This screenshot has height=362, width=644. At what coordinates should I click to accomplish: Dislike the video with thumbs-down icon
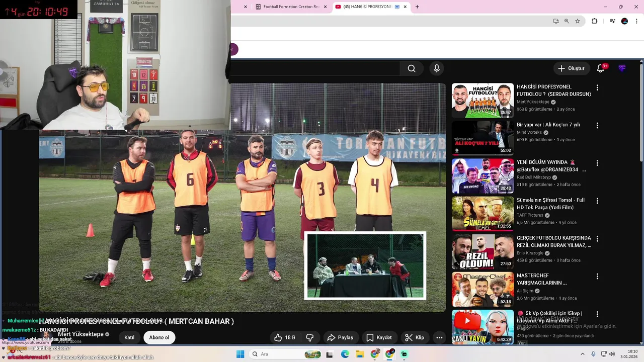point(310,337)
